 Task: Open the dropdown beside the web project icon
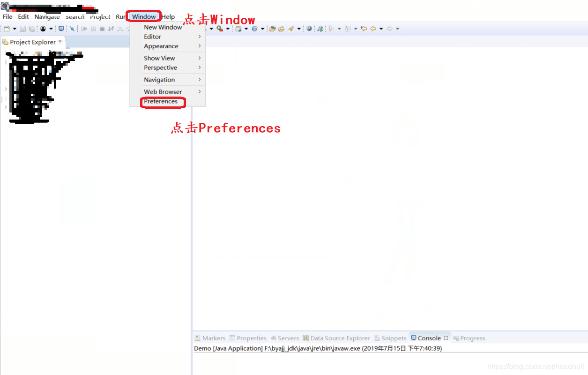click(246, 29)
